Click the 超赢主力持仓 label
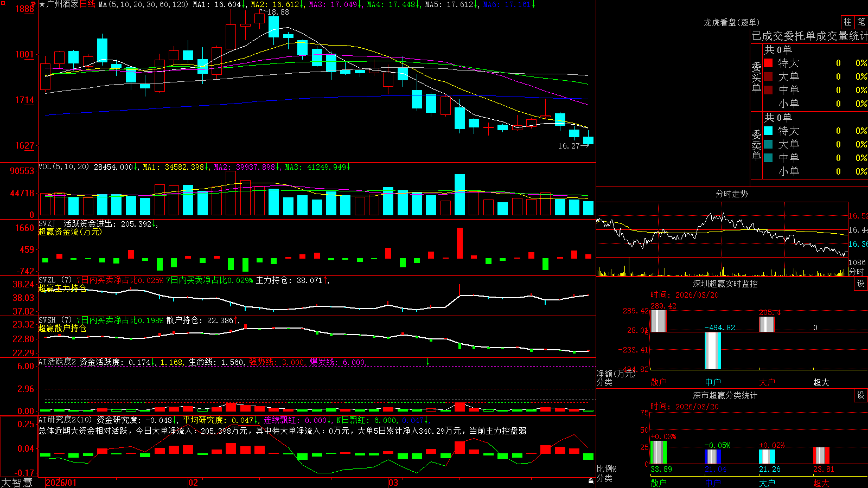The image size is (868, 488). coord(62,288)
